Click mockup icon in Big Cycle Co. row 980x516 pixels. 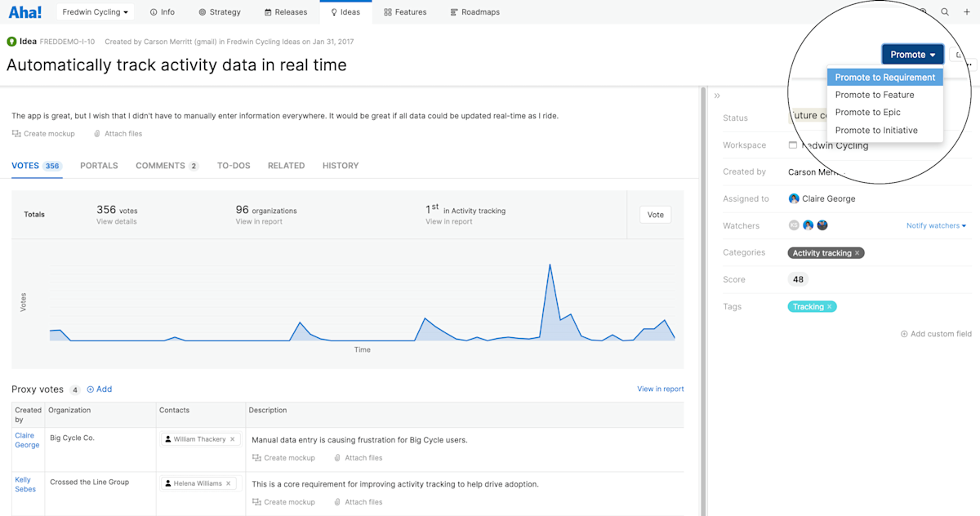pos(256,458)
